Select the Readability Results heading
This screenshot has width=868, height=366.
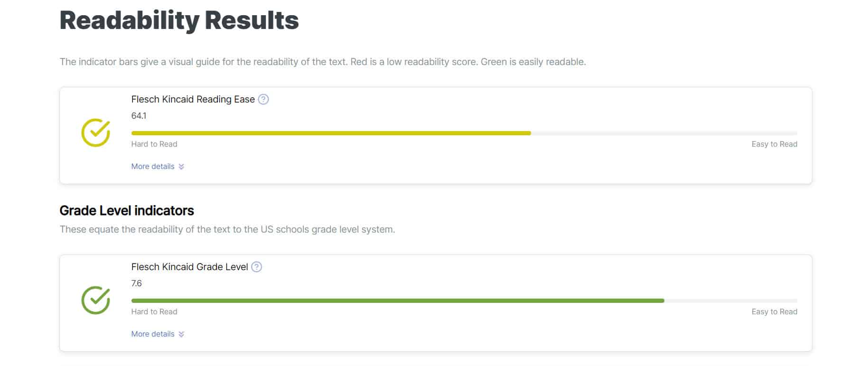[x=179, y=20]
